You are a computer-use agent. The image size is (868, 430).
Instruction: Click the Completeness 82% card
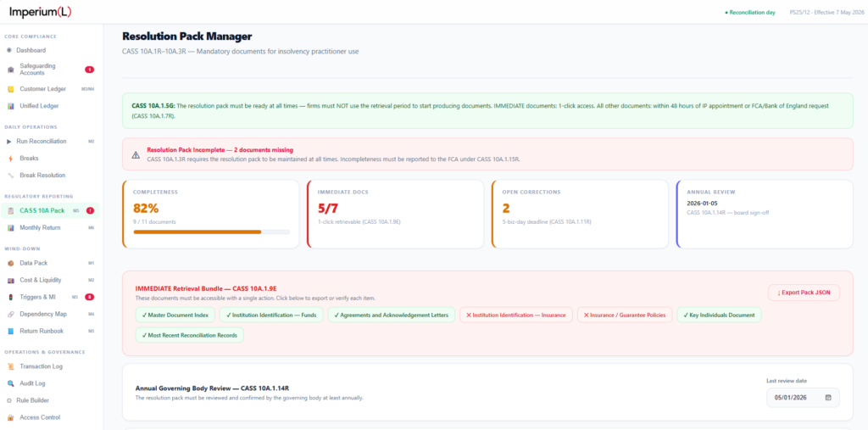[x=210, y=214]
